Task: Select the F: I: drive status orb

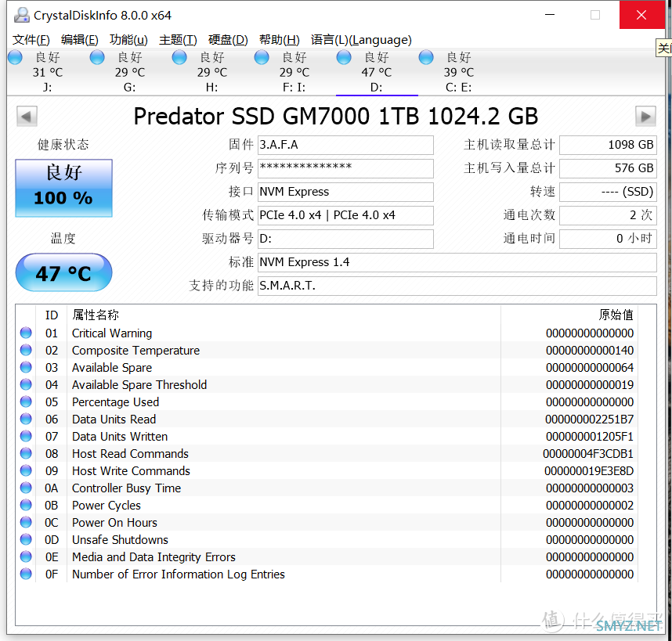Action: point(262,57)
